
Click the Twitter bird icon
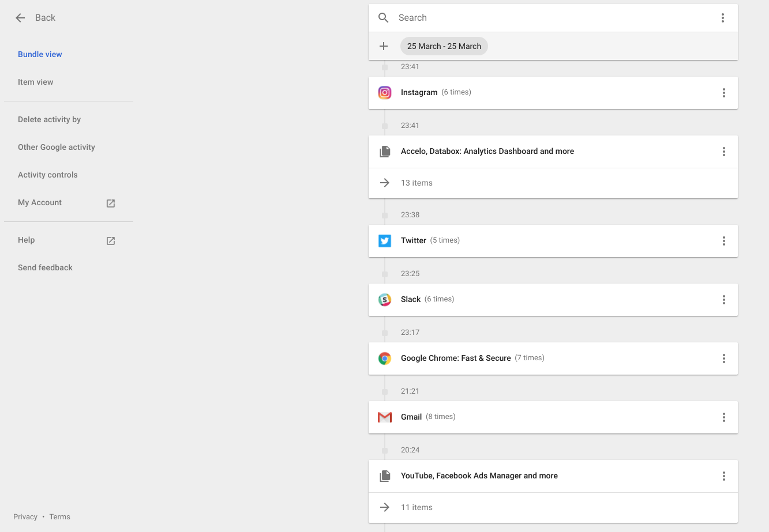click(385, 241)
